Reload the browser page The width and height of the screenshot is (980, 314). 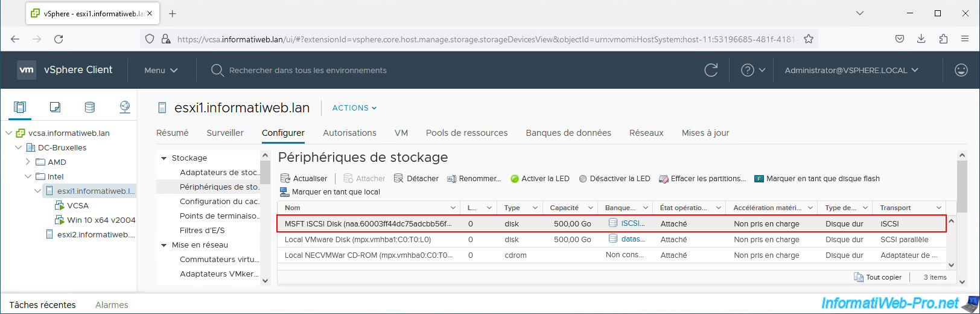pos(59,39)
